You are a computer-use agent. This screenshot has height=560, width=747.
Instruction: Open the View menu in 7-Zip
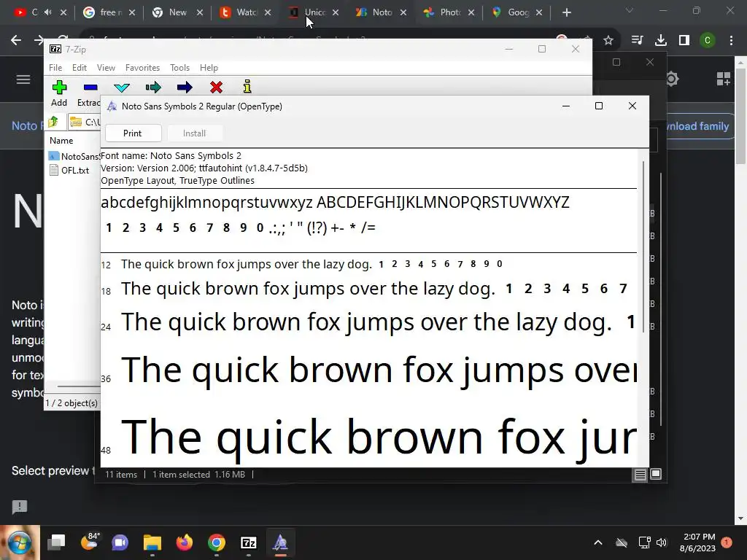106,68
